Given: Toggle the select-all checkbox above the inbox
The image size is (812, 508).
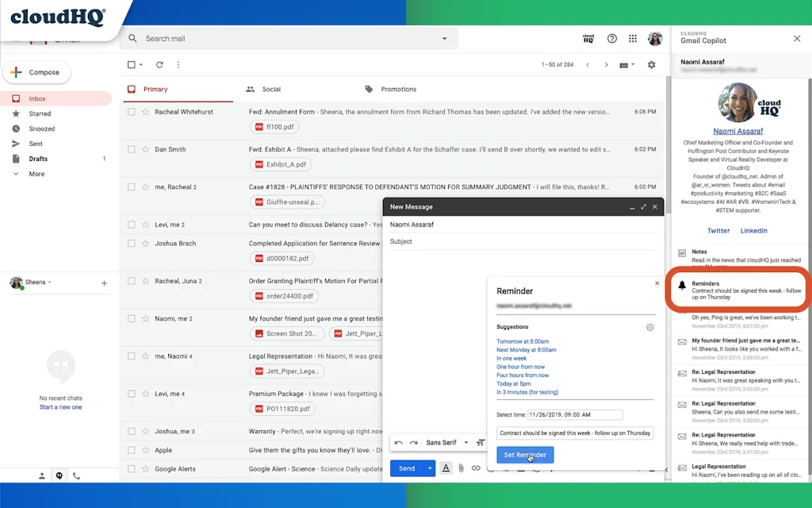Looking at the screenshot, I should pos(131,64).
